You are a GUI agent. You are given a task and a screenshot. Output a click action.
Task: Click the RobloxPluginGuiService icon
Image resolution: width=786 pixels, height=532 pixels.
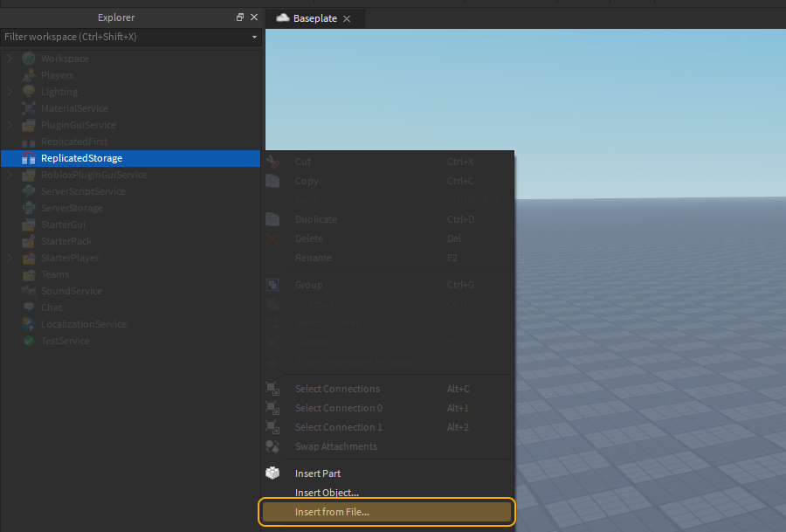click(x=29, y=175)
